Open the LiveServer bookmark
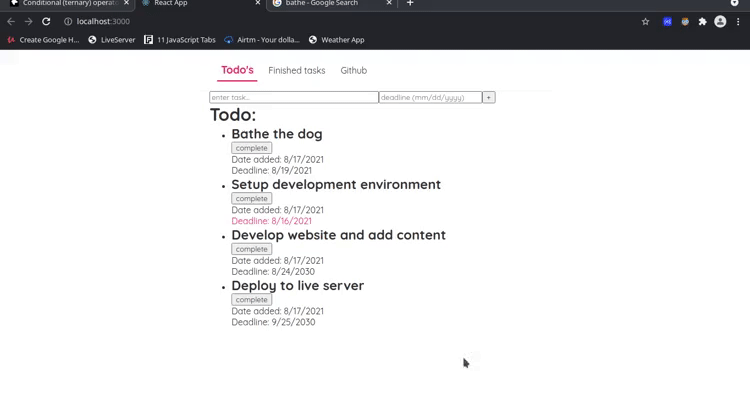 112,40
